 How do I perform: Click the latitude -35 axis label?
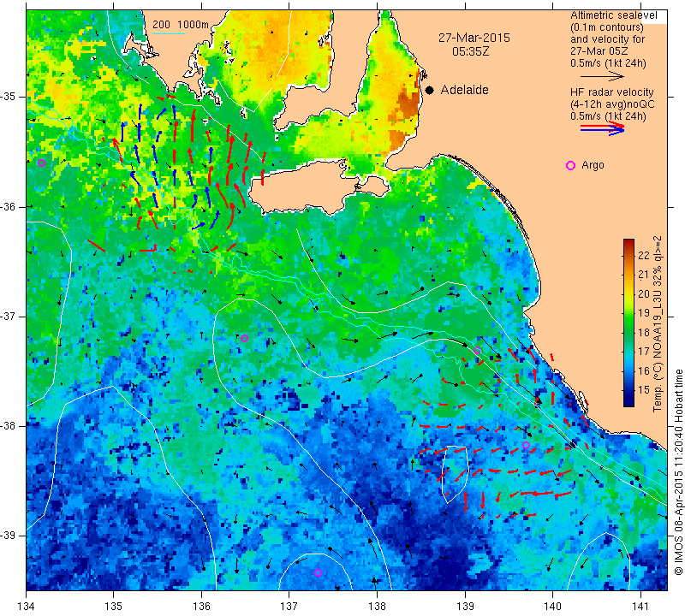[x=9, y=97]
